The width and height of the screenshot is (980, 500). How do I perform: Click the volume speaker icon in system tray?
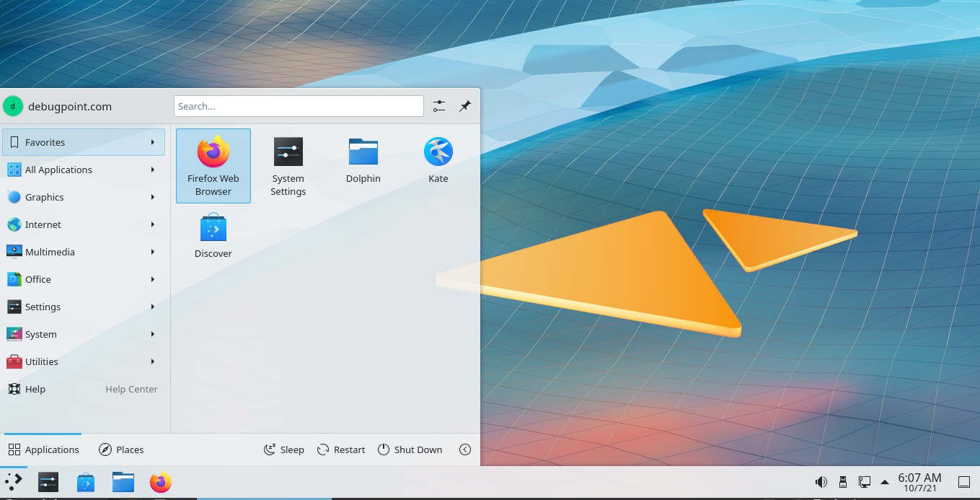coord(821,481)
